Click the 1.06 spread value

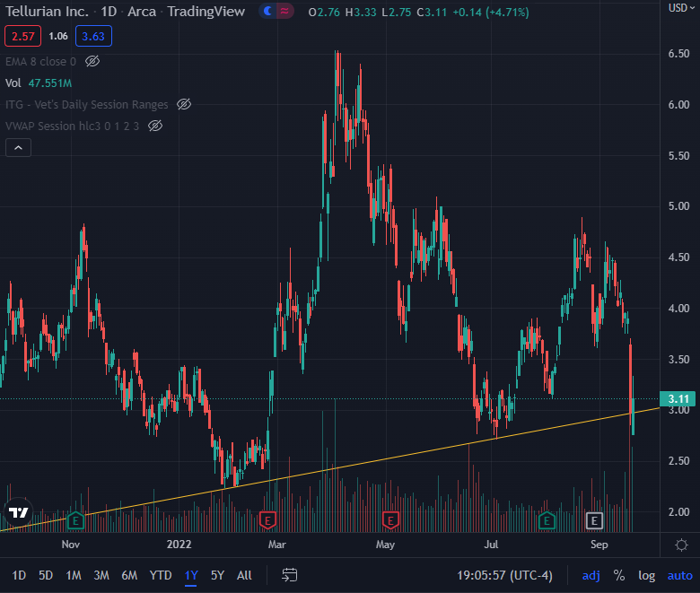click(x=58, y=36)
